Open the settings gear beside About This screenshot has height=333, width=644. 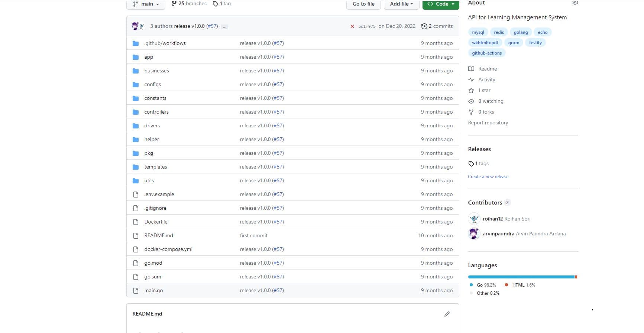575,3
